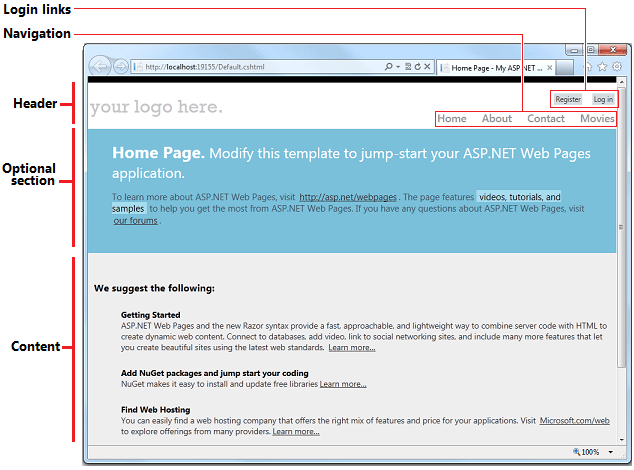634x470 pixels.
Task: Open the browser Favorites star icon
Action: tap(603, 67)
